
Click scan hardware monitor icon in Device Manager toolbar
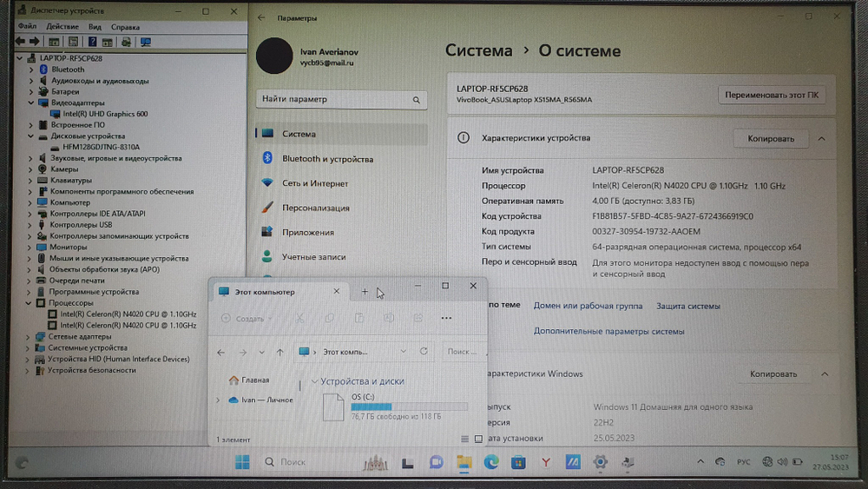tap(146, 42)
